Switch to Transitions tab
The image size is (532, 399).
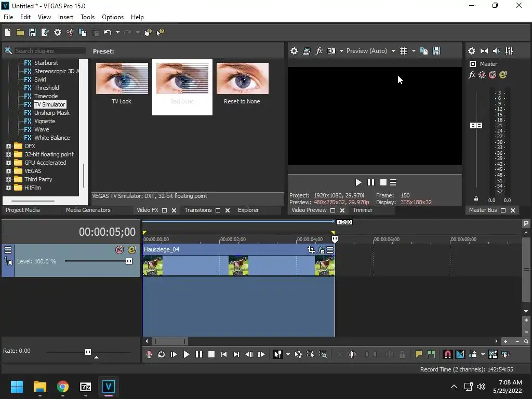[198, 210]
